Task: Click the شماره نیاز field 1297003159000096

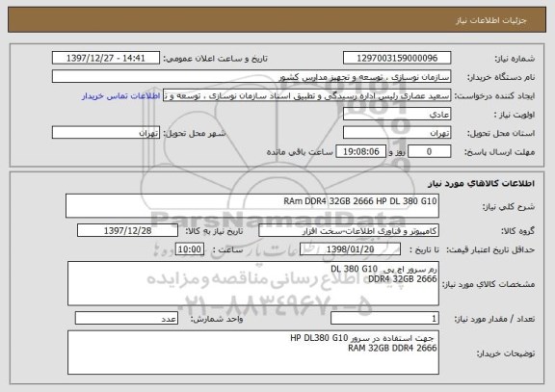Action: [397, 58]
